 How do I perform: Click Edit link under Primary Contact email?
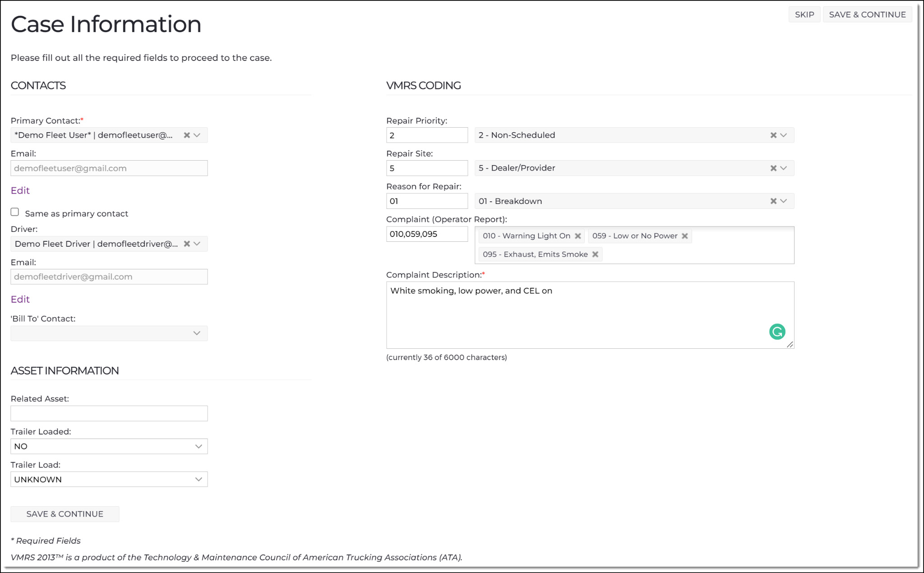click(20, 190)
